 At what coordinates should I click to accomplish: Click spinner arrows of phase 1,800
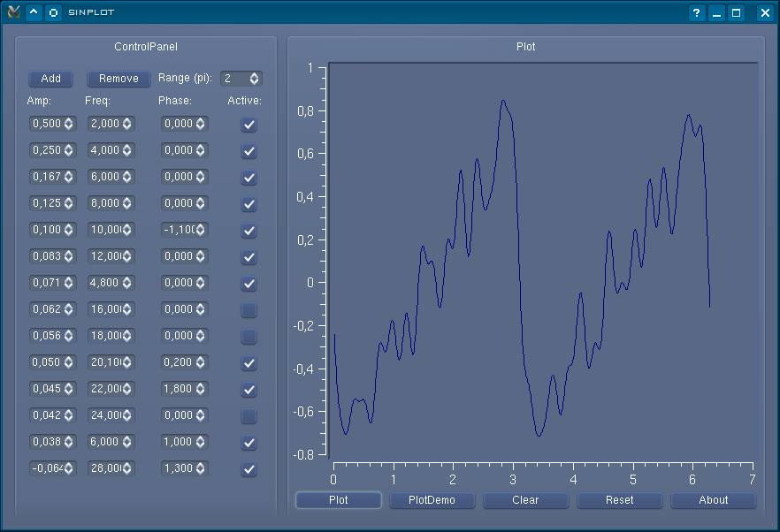coord(200,388)
